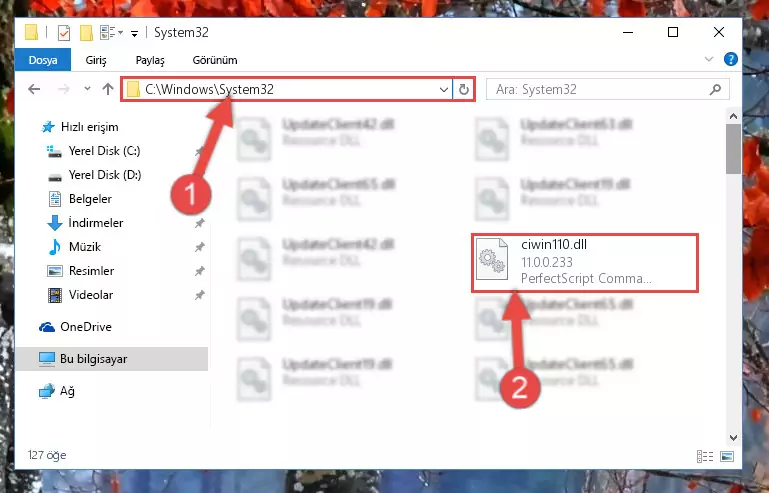Click the search magnifier icon
This screenshot has width=769, height=493.
point(716,89)
